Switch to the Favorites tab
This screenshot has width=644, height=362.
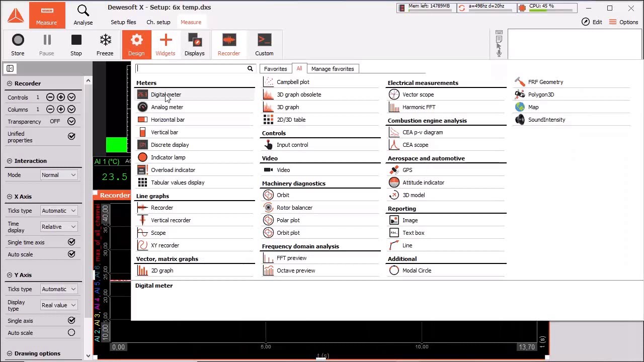point(276,69)
